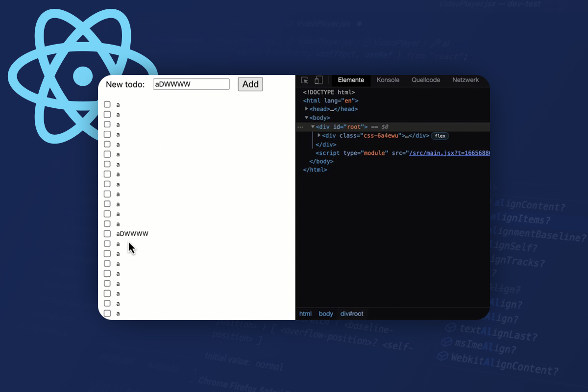
Task: Open the more-actions dots beside div#root
Action: point(300,126)
